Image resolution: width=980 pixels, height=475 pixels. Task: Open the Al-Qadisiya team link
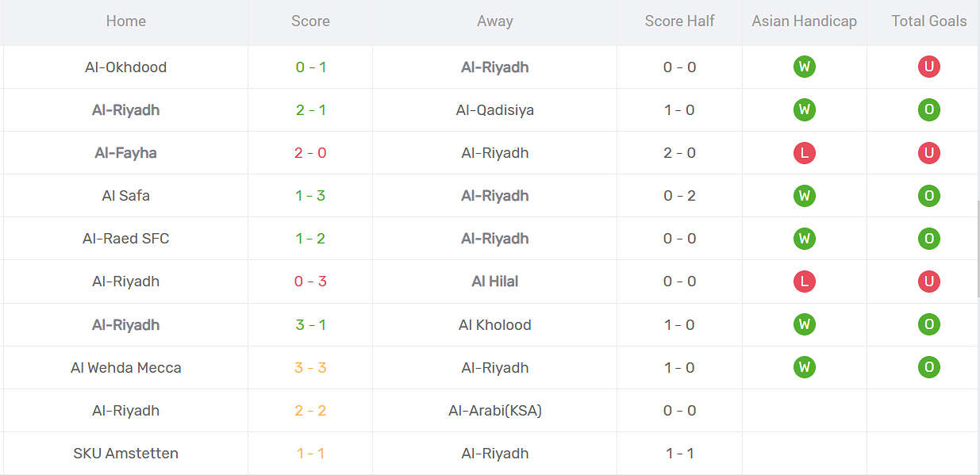click(x=494, y=110)
